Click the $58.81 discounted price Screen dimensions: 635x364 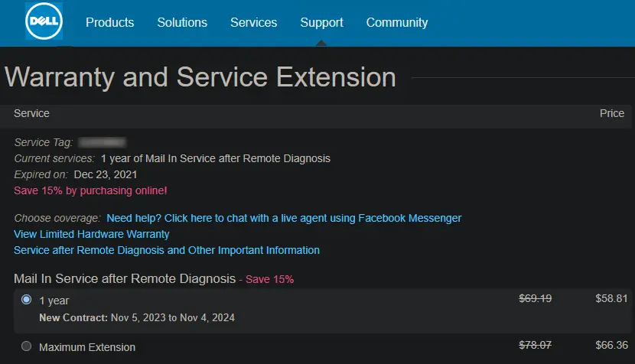coord(611,299)
